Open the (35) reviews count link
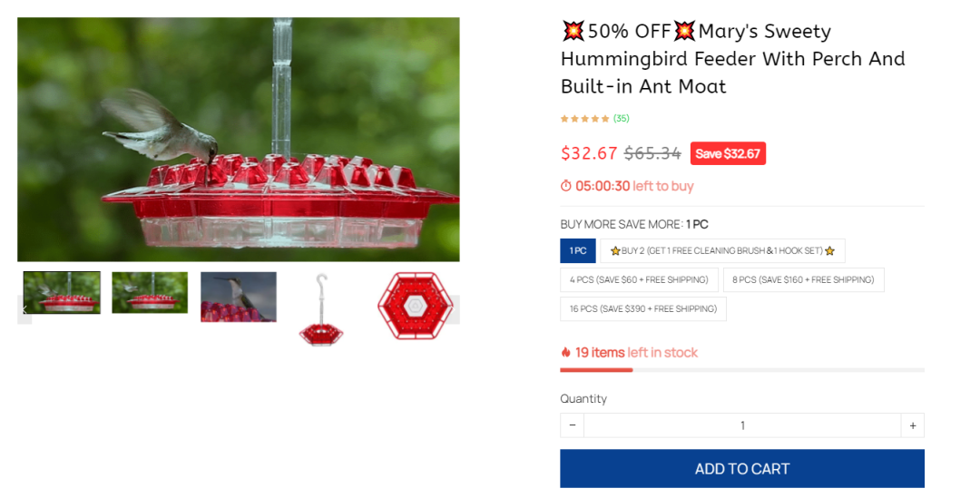Screen dimensions: 980x498 (x=622, y=119)
